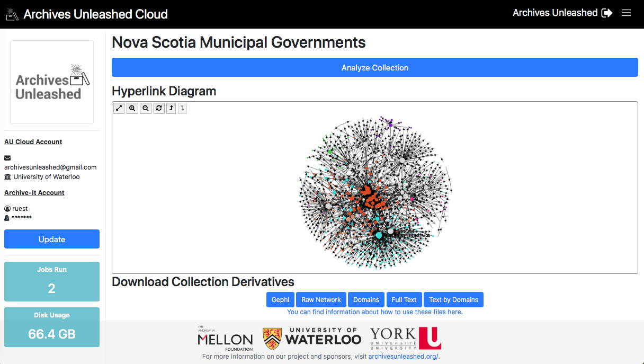644x364 pixels.
Task: Download the Full Text derivative
Action: (404, 299)
